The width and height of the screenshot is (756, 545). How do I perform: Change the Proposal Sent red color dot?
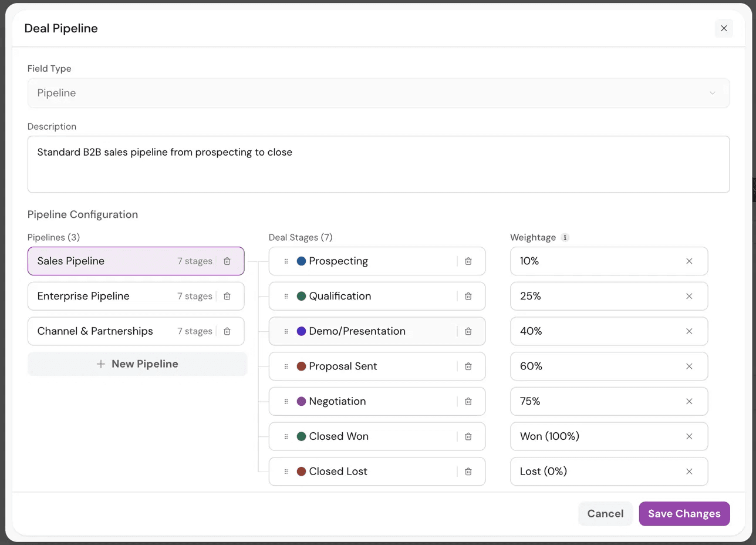(302, 366)
